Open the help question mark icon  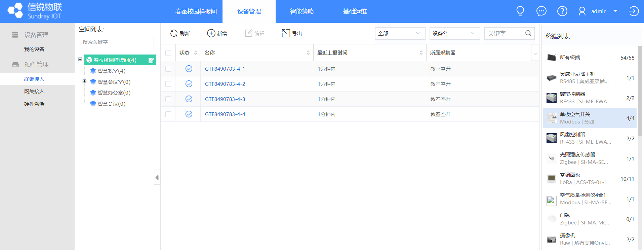tap(562, 11)
